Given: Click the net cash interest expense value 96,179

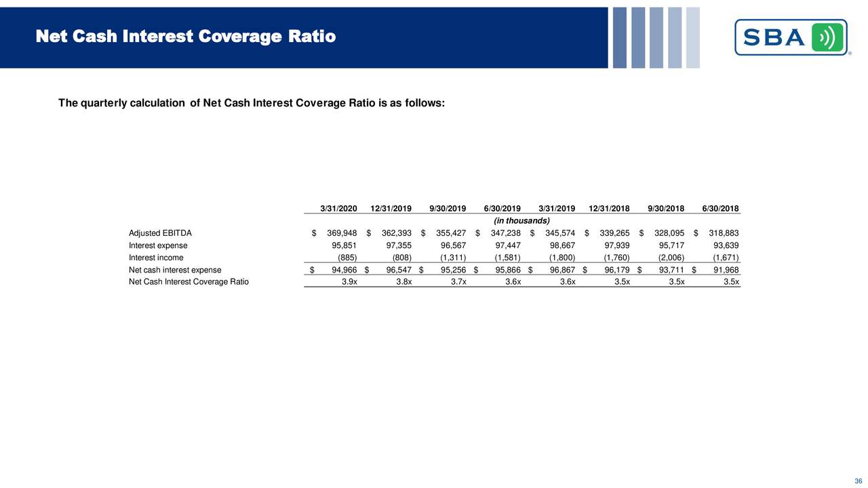Looking at the screenshot, I should tap(618, 270).
